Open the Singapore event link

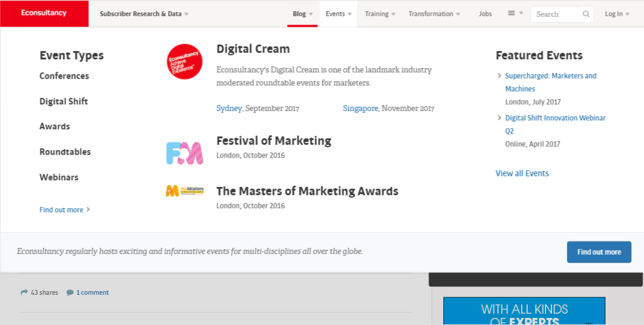pyautogui.click(x=360, y=109)
